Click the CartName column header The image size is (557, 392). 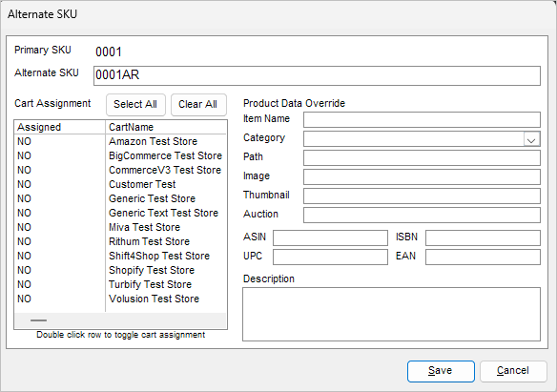(x=166, y=127)
